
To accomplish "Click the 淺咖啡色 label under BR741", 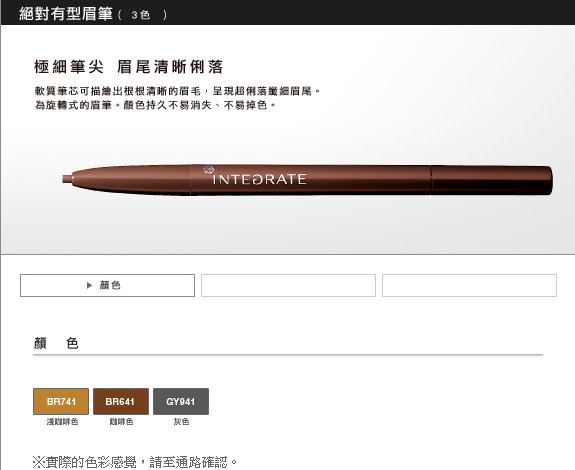I will [x=62, y=422].
